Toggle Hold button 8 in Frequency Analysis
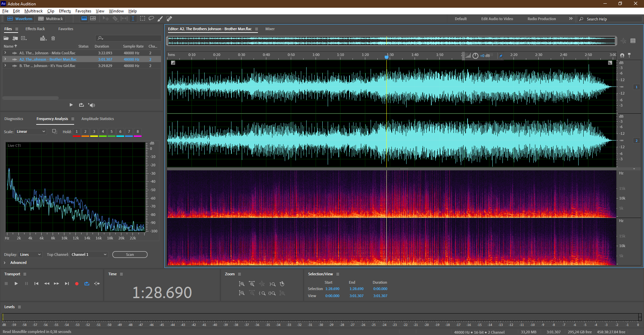The image size is (644, 335). pyautogui.click(x=138, y=132)
